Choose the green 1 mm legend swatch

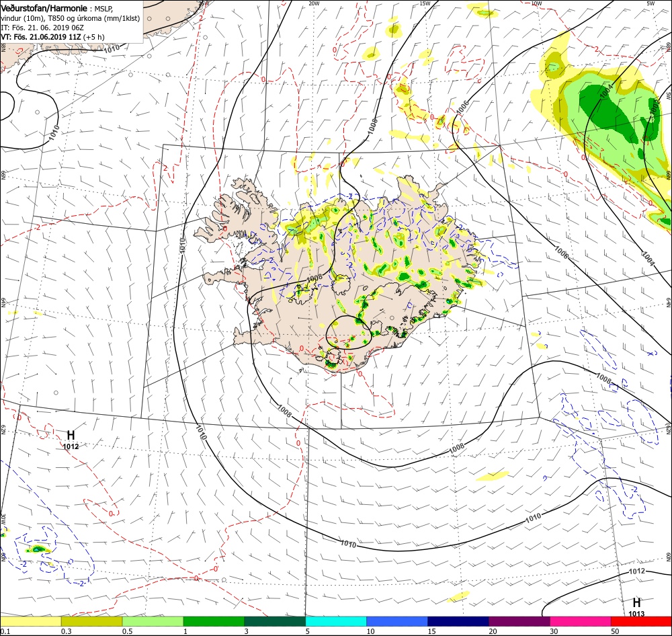(x=214, y=621)
